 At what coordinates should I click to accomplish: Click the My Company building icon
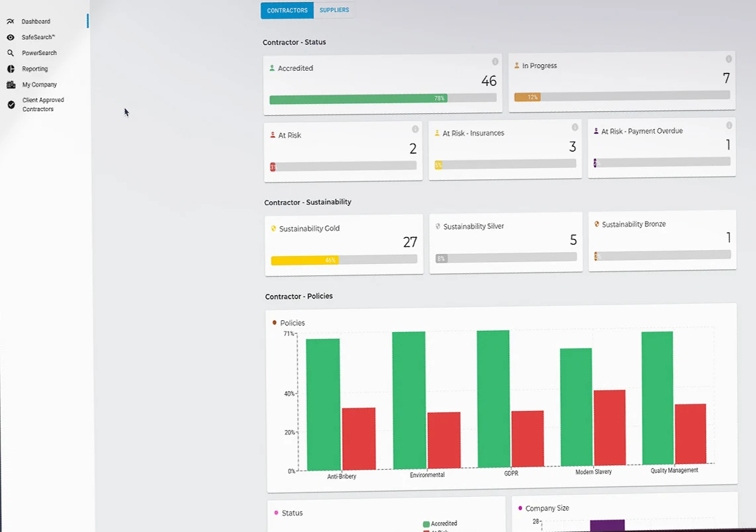(11, 85)
